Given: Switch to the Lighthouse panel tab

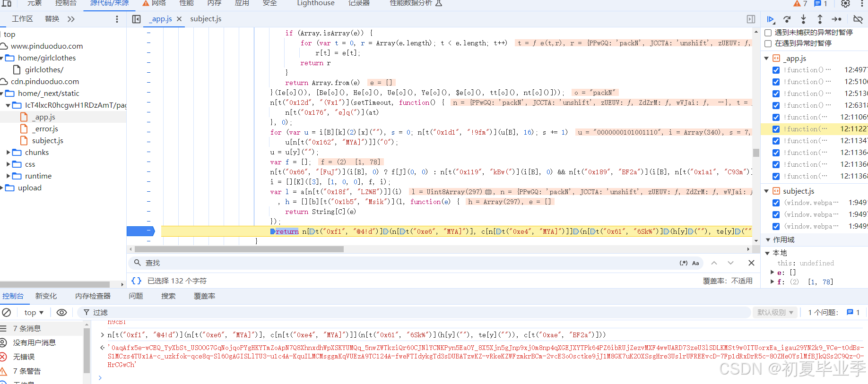Looking at the screenshot, I should click(316, 3).
